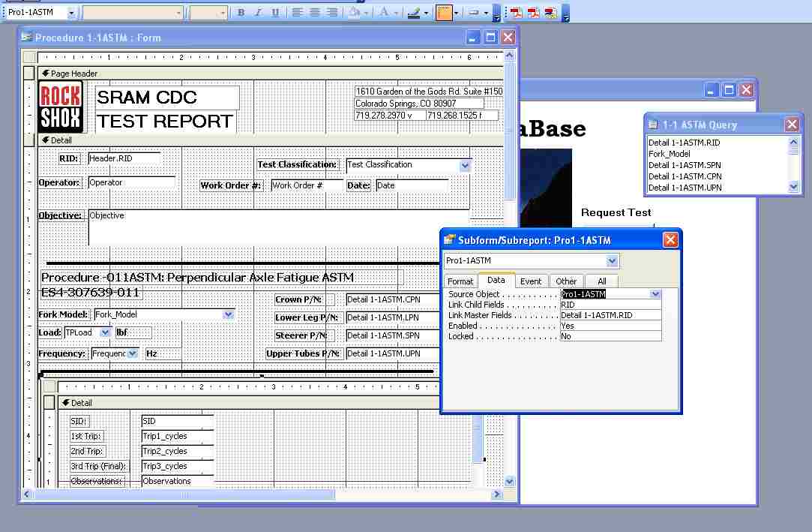Click the subform selector box in the embedded form

(x=49, y=386)
